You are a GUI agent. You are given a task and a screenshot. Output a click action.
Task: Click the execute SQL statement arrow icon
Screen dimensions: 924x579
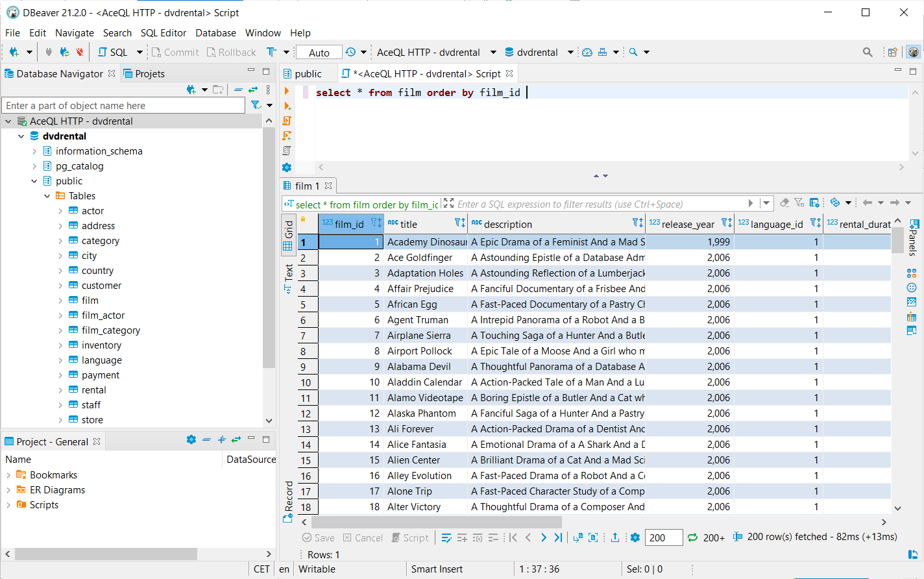[287, 92]
